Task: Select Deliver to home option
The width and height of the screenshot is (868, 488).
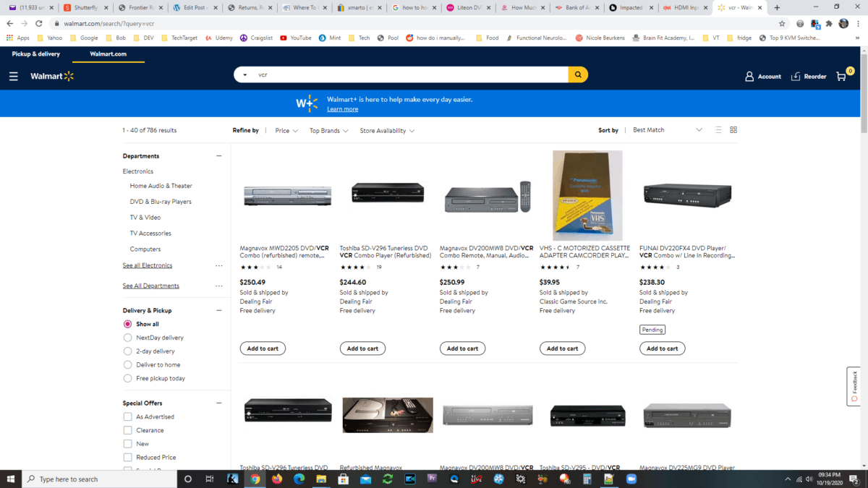Action: click(x=128, y=364)
